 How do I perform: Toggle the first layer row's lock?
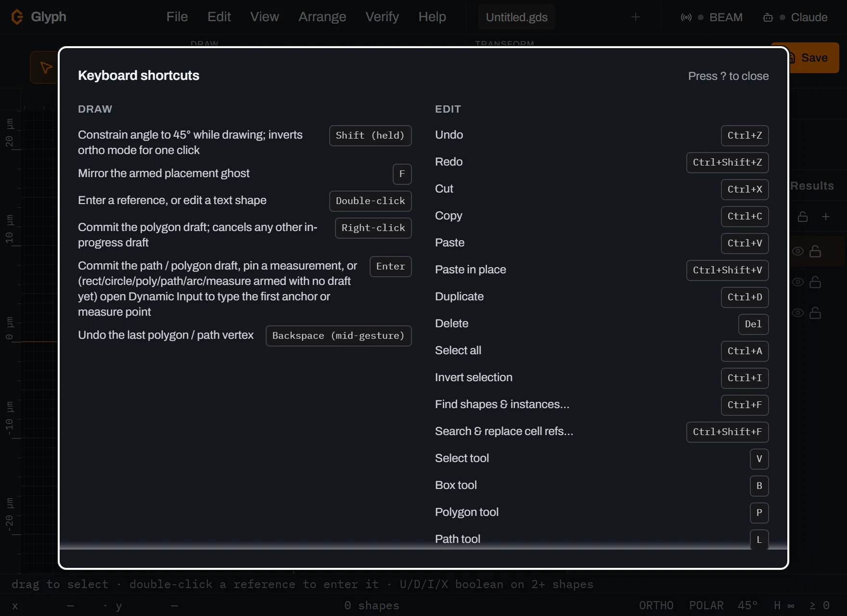(815, 251)
